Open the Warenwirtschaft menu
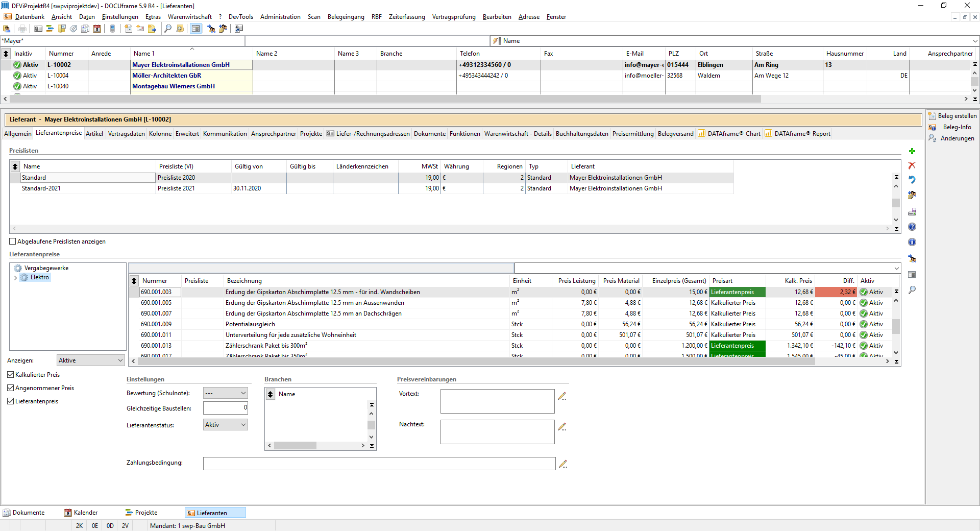 [190, 17]
